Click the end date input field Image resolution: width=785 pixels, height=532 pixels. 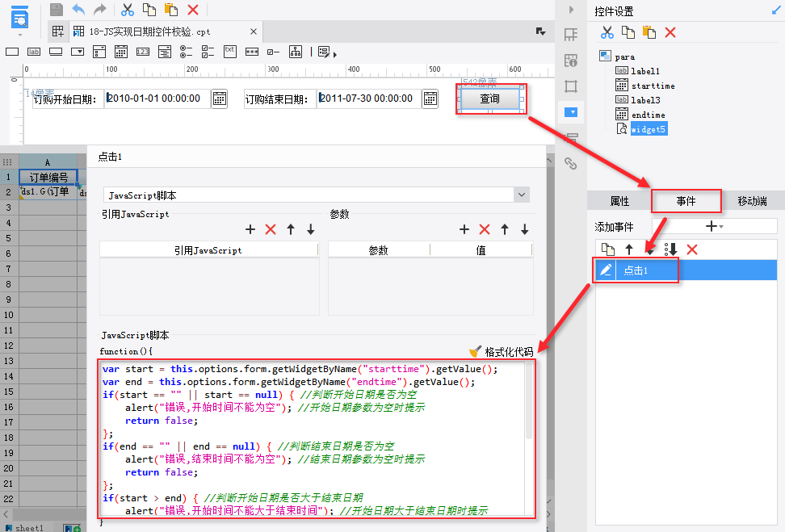[x=369, y=98]
